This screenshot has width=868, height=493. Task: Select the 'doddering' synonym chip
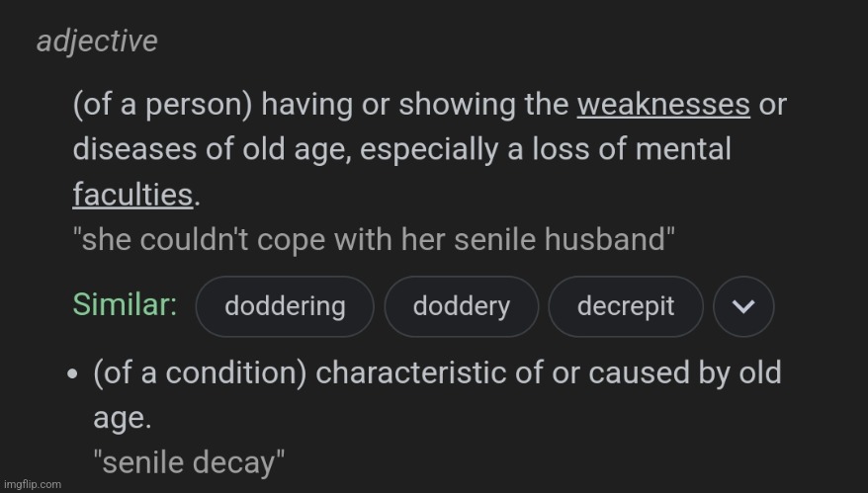[x=285, y=306]
